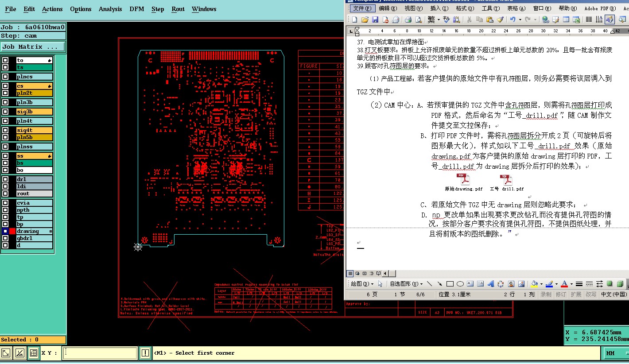The height and width of the screenshot is (364, 629).
Task: Click the ruler tab selector L button
Action: click(x=351, y=31)
